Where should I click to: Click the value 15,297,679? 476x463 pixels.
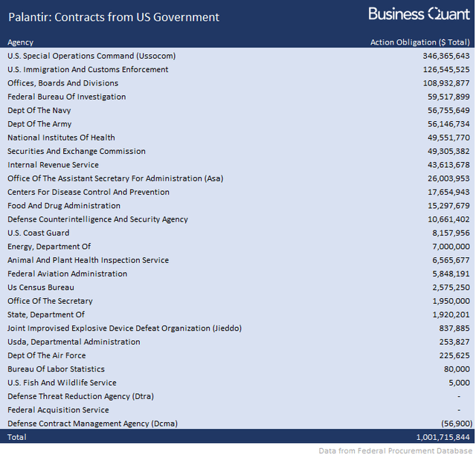point(448,206)
